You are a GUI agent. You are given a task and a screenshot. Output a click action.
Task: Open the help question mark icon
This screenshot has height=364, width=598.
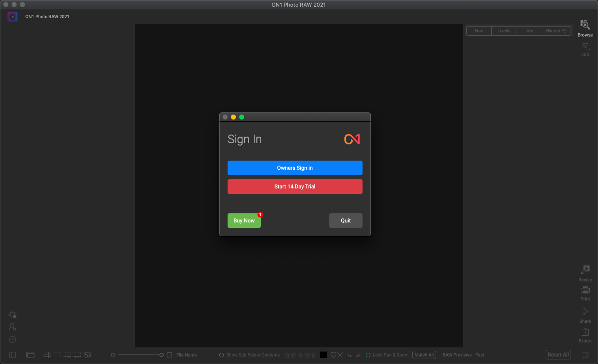pos(12,340)
